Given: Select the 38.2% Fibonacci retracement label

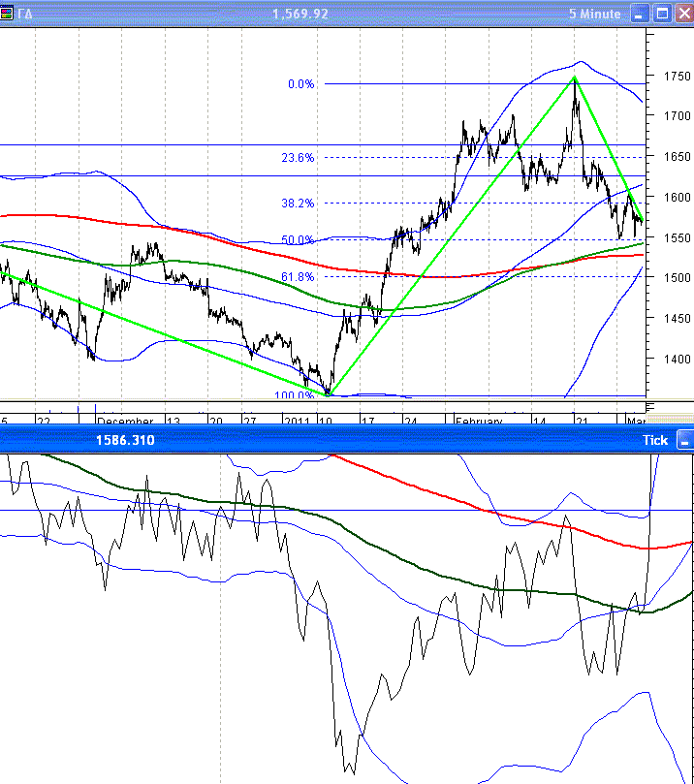Looking at the screenshot, I should (x=297, y=204).
